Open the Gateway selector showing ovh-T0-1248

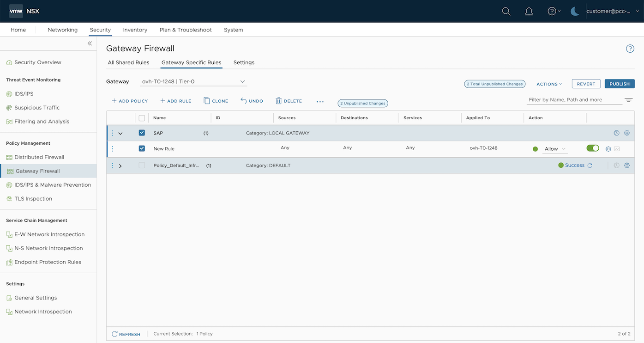click(x=193, y=81)
